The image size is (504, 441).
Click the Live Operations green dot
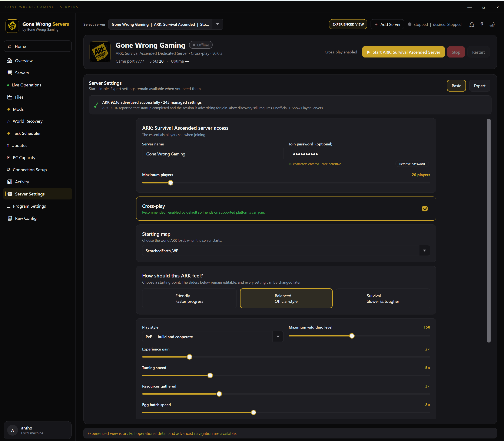click(x=8, y=85)
